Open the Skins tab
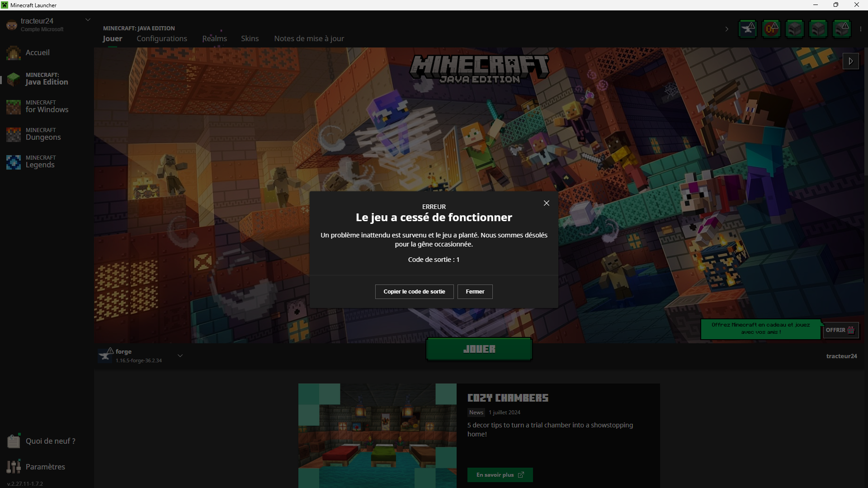 (x=250, y=38)
